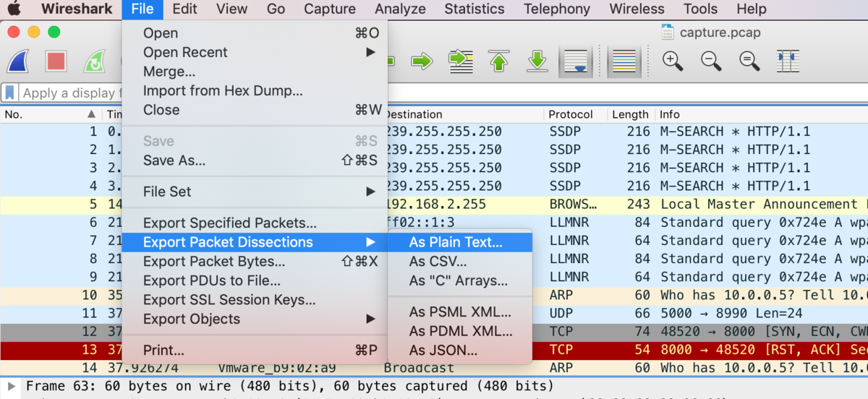Export dissections As Plain Text...
The height and width of the screenshot is (399, 868).
[460, 243]
